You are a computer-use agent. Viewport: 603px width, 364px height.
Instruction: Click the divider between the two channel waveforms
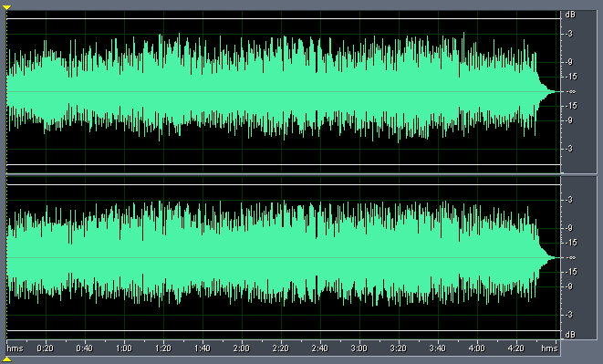pyautogui.click(x=284, y=174)
